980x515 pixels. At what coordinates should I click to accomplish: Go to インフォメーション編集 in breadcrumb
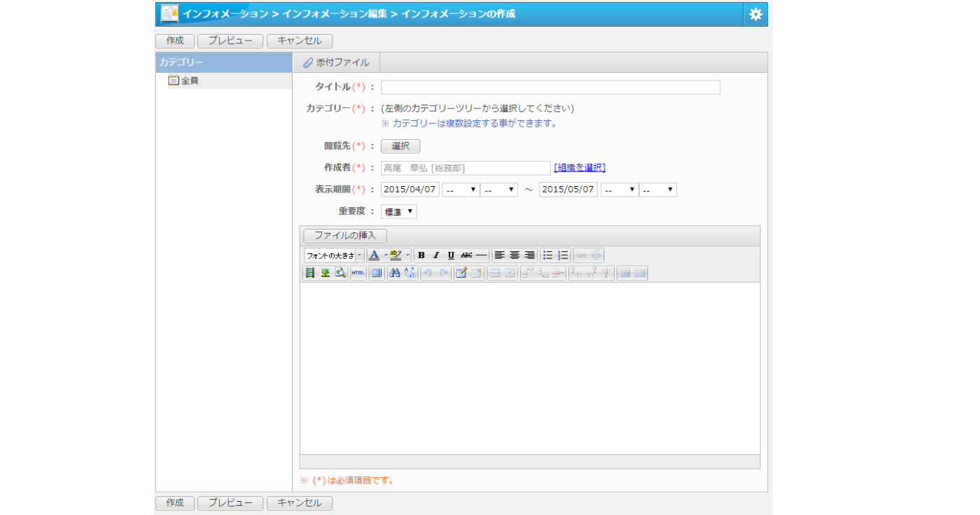[x=335, y=13]
